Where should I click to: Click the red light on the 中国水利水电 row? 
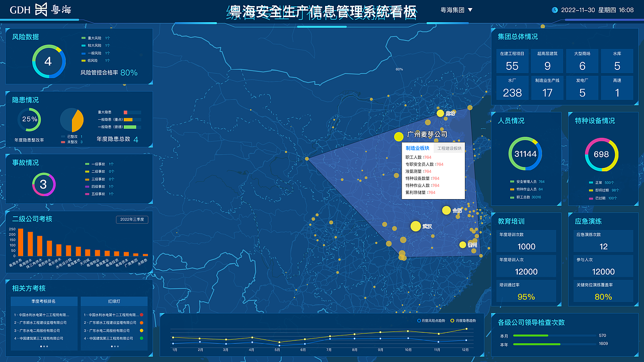click(142, 315)
